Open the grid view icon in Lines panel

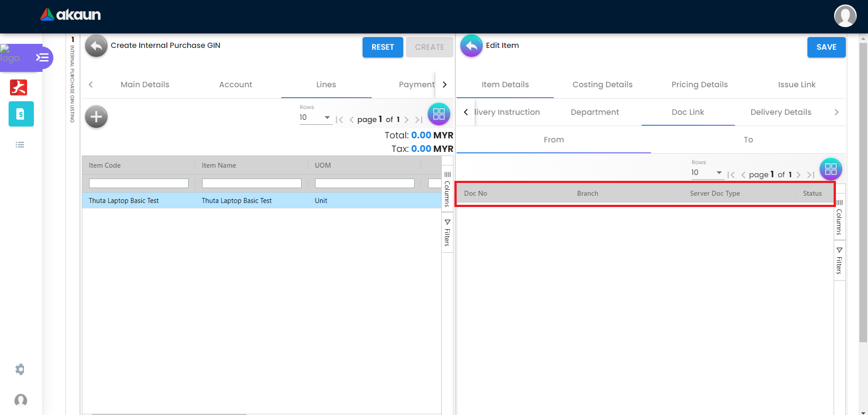click(439, 114)
